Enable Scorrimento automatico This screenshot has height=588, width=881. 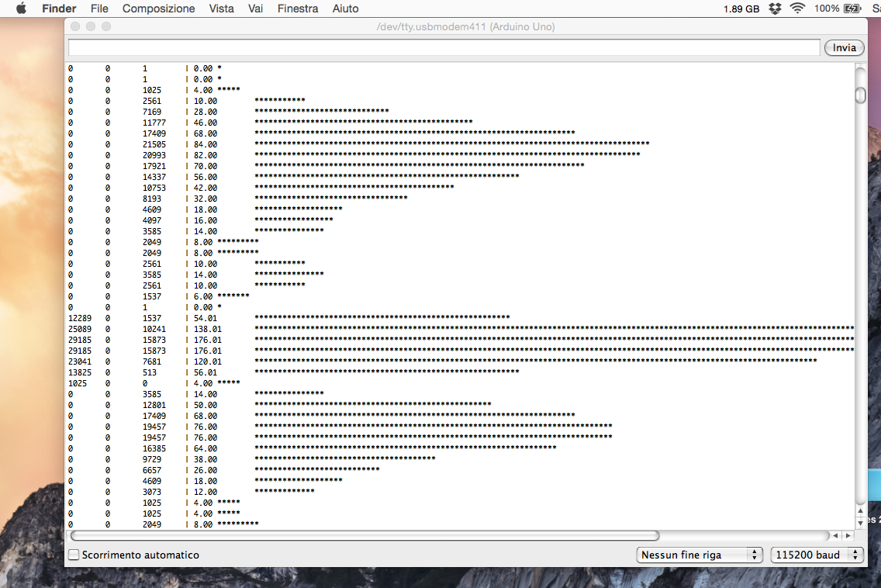tap(74, 555)
